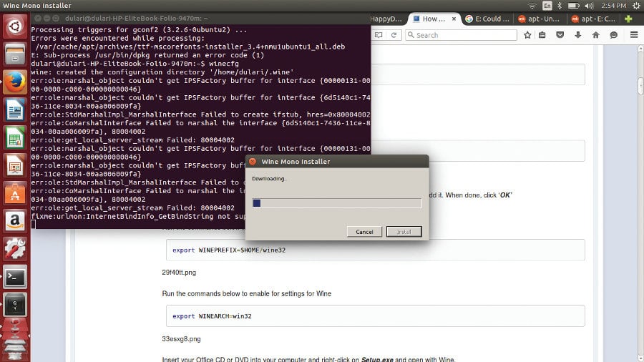Click the Wine Mono download progress bar

pos(337,203)
